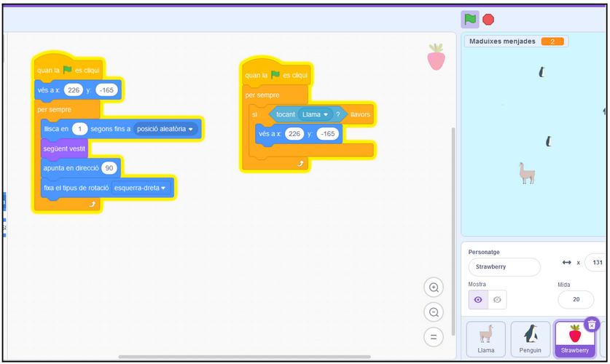Image resolution: width=610 pixels, height=364 pixels.
Task: Delete the Strawberry sprite using trash icon
Action: (x=593, y=325)
